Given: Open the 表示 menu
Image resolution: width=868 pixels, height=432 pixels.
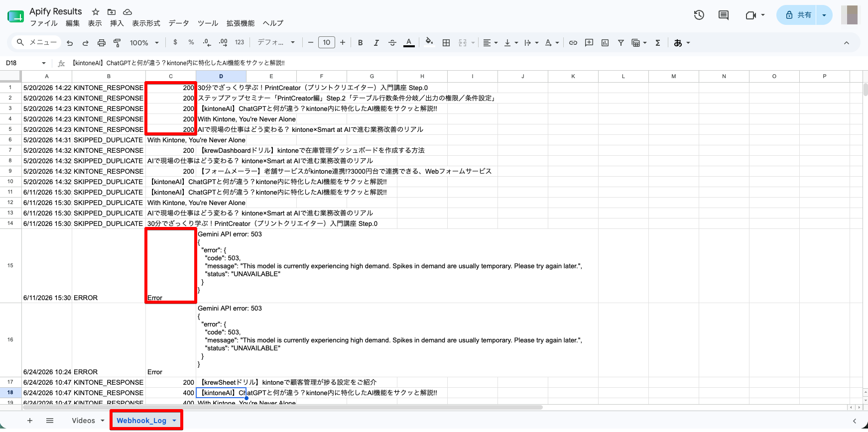Looking at the screenshot, I should pos(95,23).
